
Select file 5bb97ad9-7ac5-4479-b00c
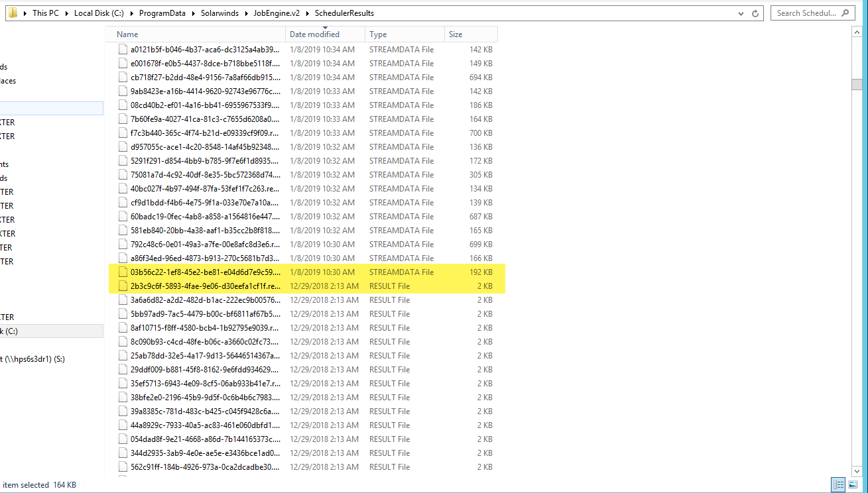pyautogui.click(x=206, y=313)
